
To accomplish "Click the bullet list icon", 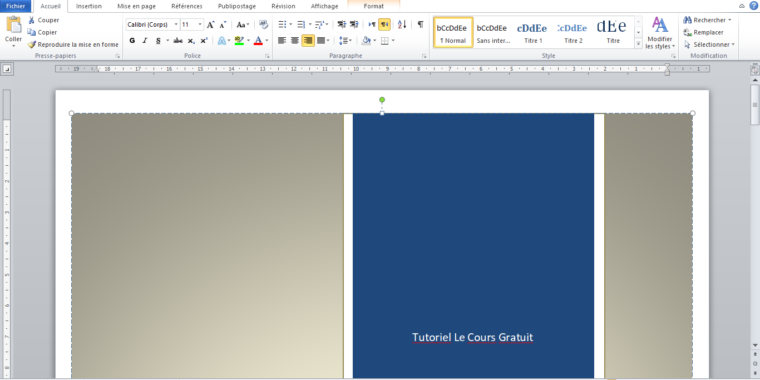I will coord(283,24).
